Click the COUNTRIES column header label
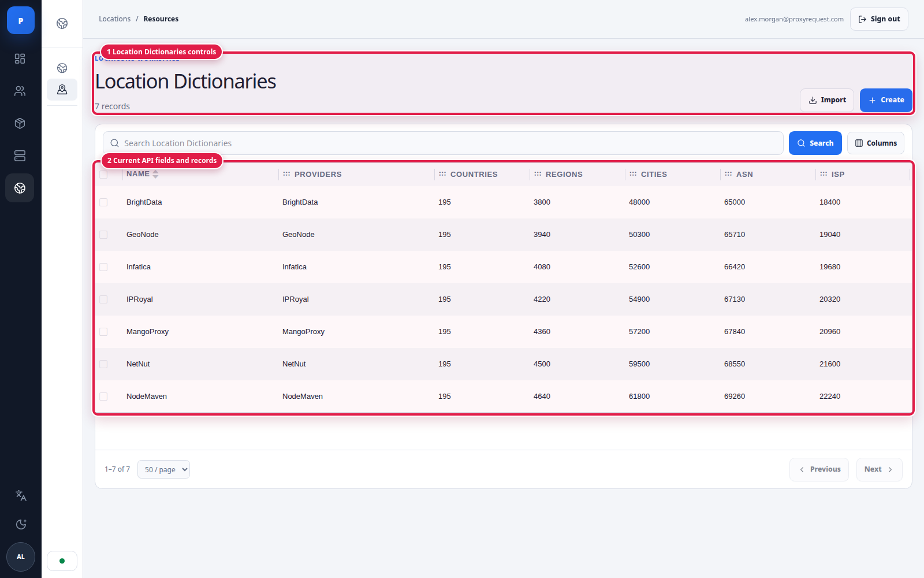 click(474, 175)
